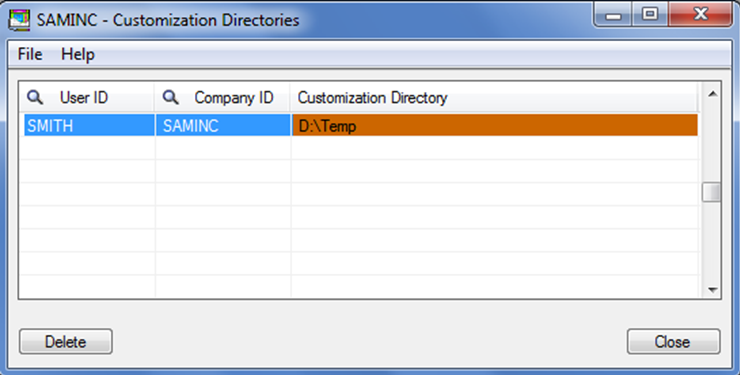Click the User ID finder magnifier icon
This screenshot has width=740, height=375.
click(x=34, y=98)
